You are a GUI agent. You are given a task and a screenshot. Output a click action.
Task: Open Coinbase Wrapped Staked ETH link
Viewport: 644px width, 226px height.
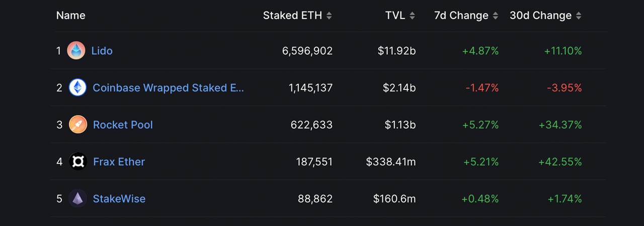(168, 88)
